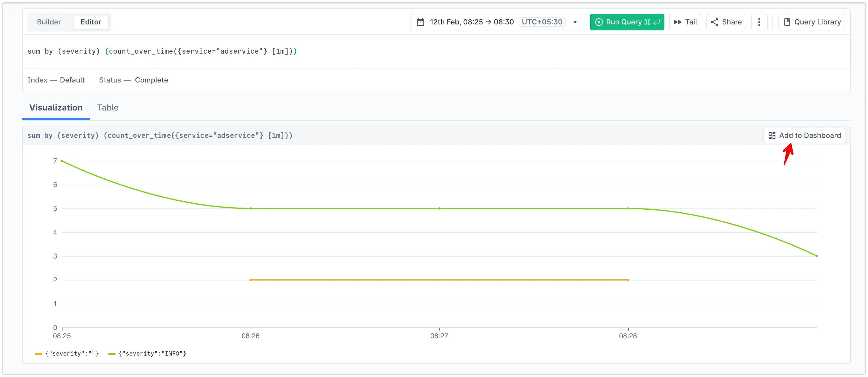Click the fast-forward Tail icon

(677, 22)
